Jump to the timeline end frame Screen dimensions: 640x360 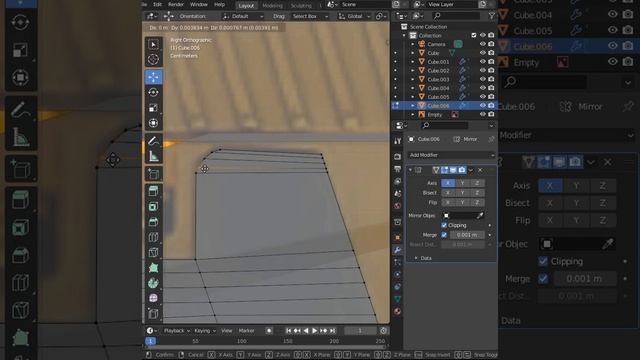click(x=333, y=331)
